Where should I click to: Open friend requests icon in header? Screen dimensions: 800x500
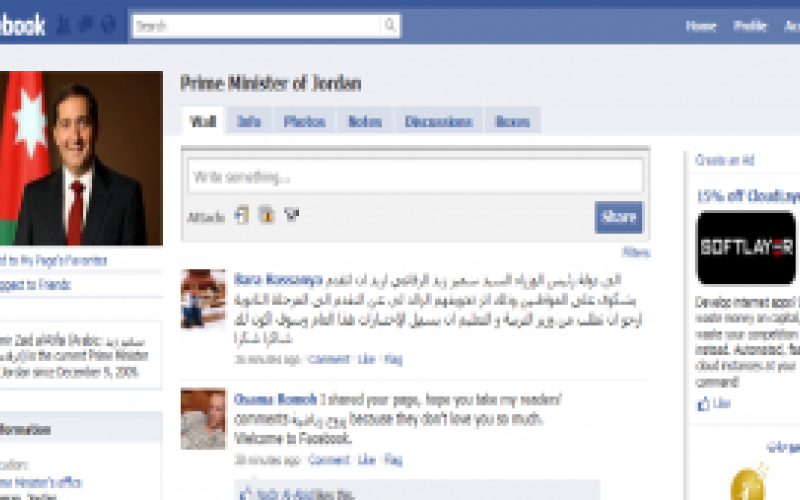click(63, 25)
